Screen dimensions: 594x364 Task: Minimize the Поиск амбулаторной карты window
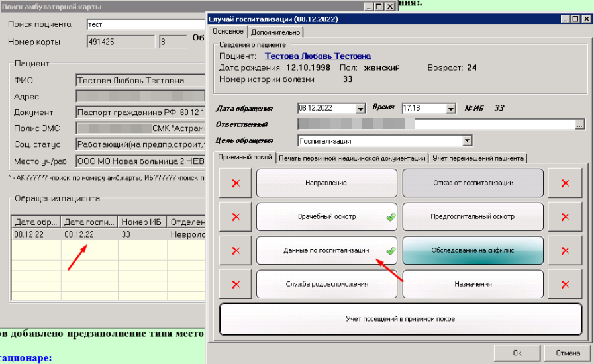pos(368,7)
